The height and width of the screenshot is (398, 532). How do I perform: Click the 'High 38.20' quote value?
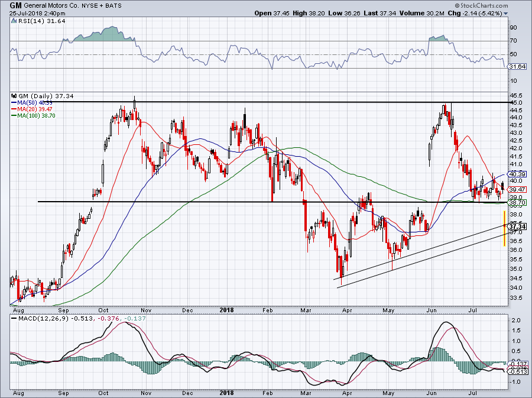pyautogui.click(x=309, y=13)
